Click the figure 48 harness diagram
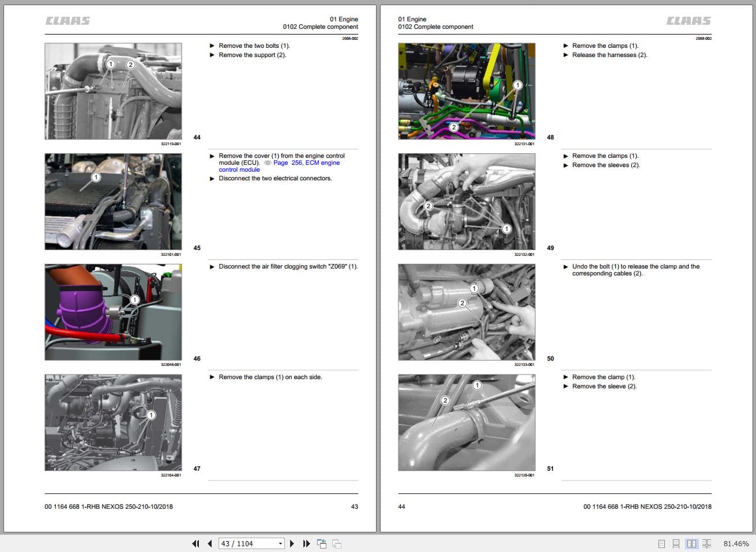This screenshot has height=552, width=756. click(467, 91)
